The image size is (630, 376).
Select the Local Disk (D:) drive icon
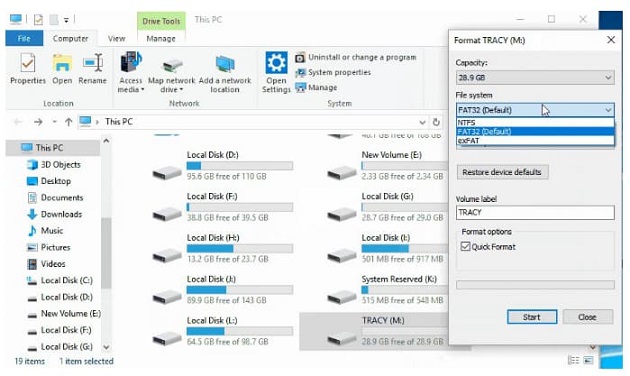pos(167,173)
